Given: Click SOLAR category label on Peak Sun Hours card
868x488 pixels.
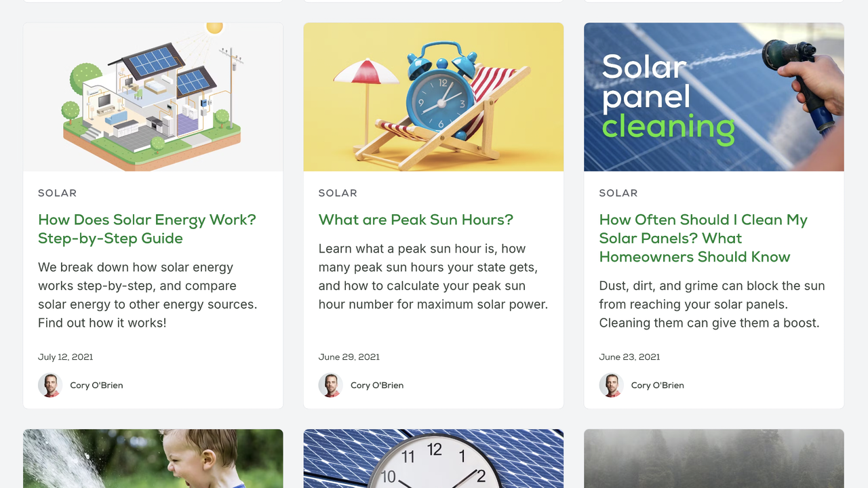Looking at the screenshot, I should point(338,193).
